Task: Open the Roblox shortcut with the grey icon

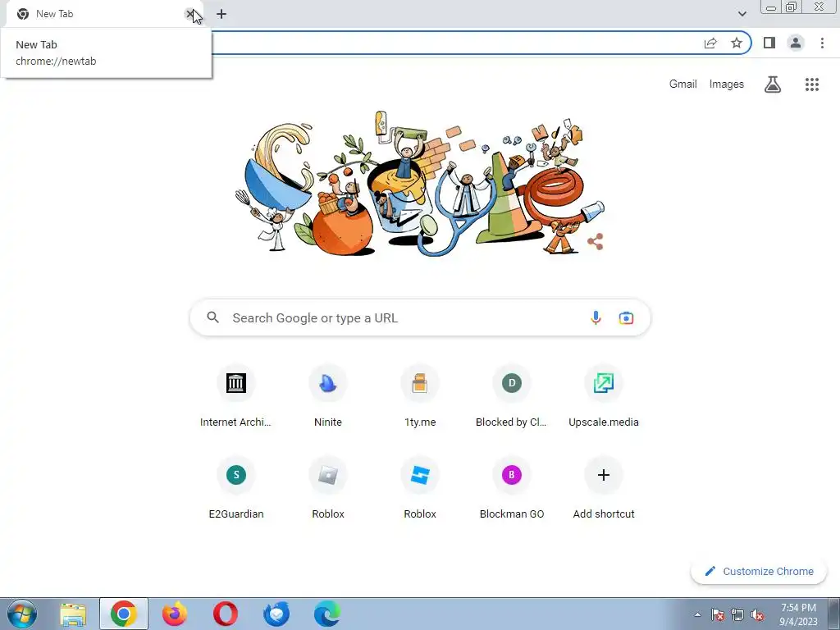Action: 328,489
